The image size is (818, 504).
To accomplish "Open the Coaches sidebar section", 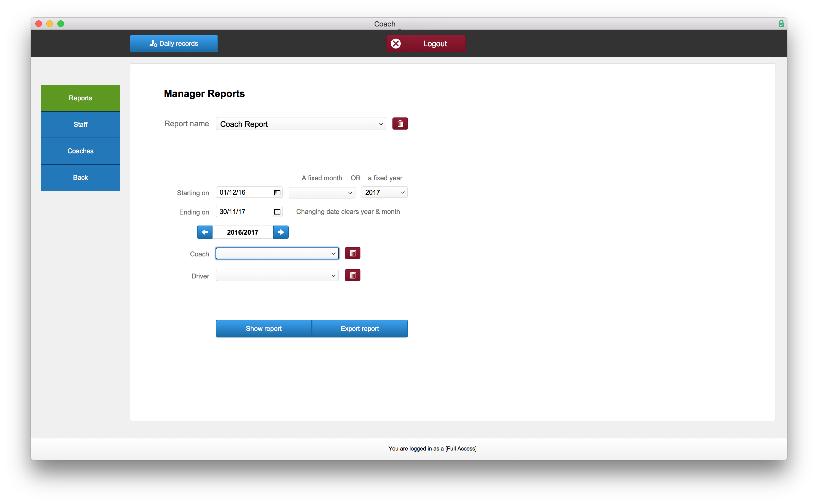I will (x=80, y=151).
